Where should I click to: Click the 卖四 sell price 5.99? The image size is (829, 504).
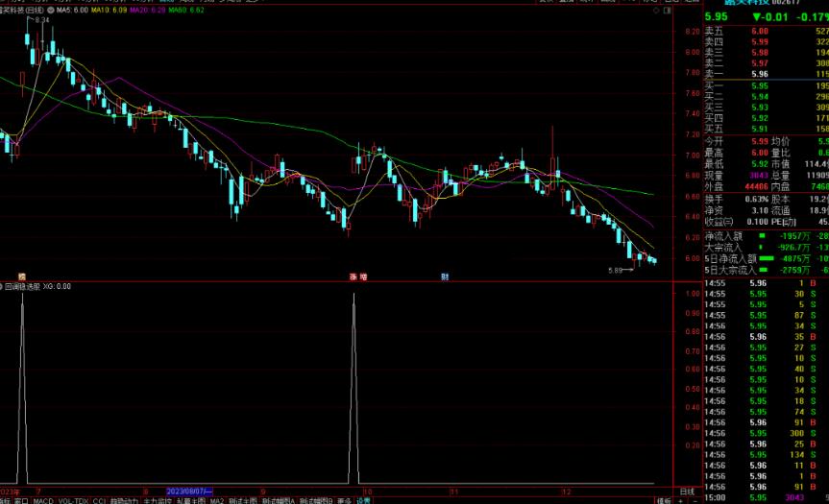760,41
